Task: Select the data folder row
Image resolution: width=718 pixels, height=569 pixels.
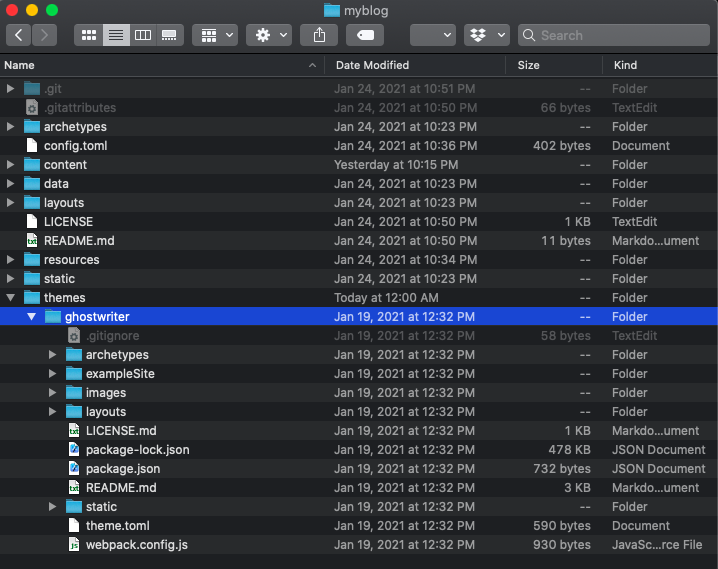Action: point(359,184)
